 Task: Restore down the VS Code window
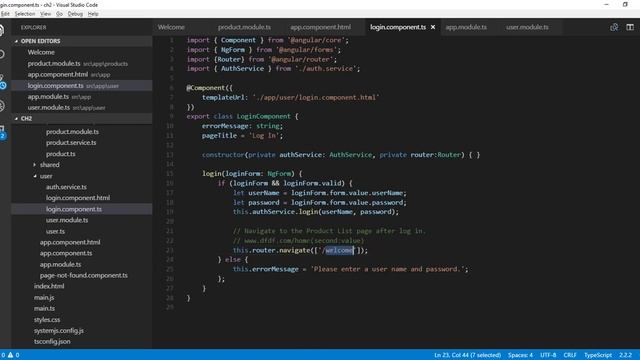[625, 4]
